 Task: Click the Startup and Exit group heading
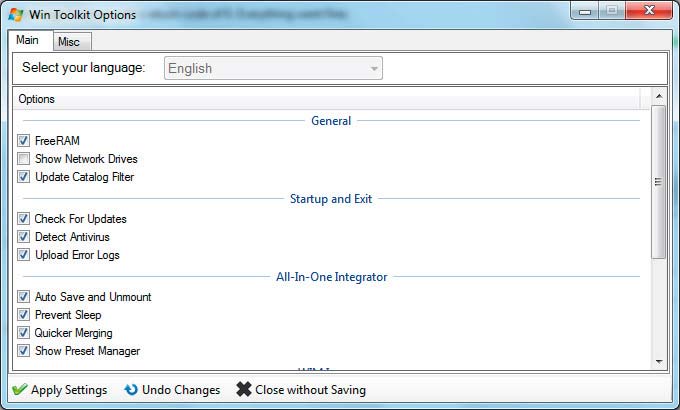(x=331, y=199)
